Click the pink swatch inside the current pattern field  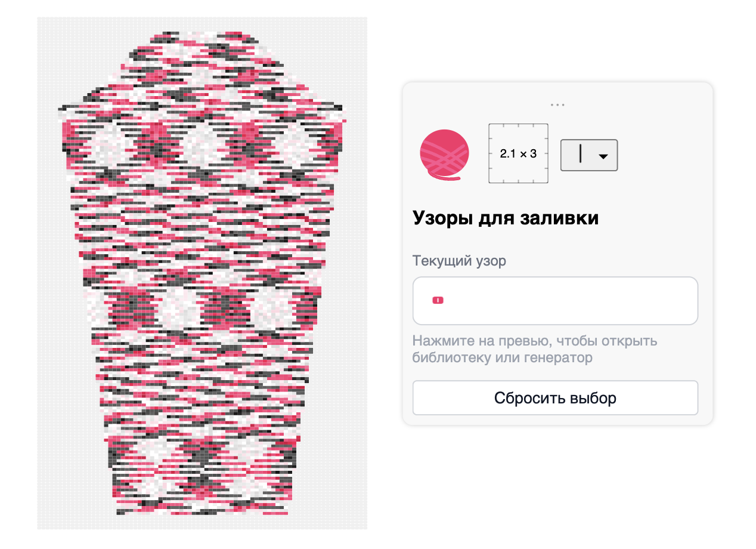coord(438,300)
